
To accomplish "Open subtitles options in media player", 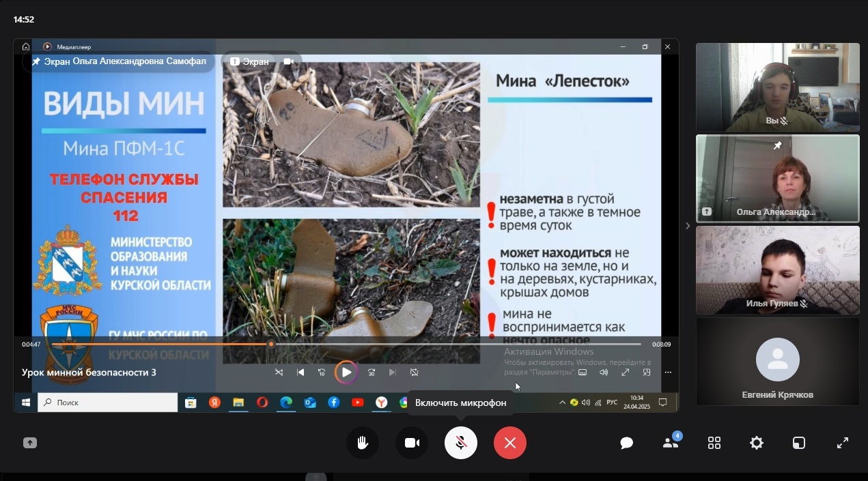I will pyautogui.click(x=583, y=373).
